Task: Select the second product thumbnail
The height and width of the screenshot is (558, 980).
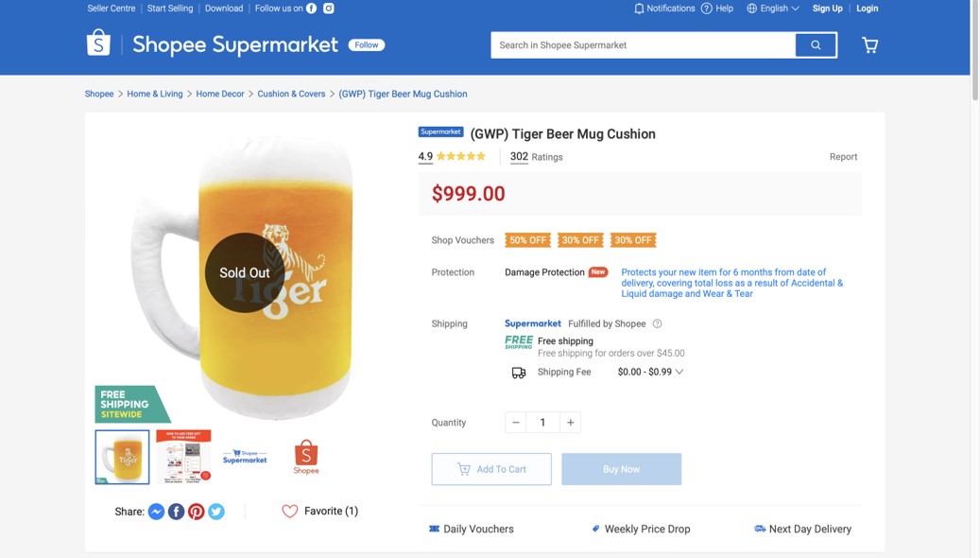Action: pyautogui.click(x=183, y=457)
